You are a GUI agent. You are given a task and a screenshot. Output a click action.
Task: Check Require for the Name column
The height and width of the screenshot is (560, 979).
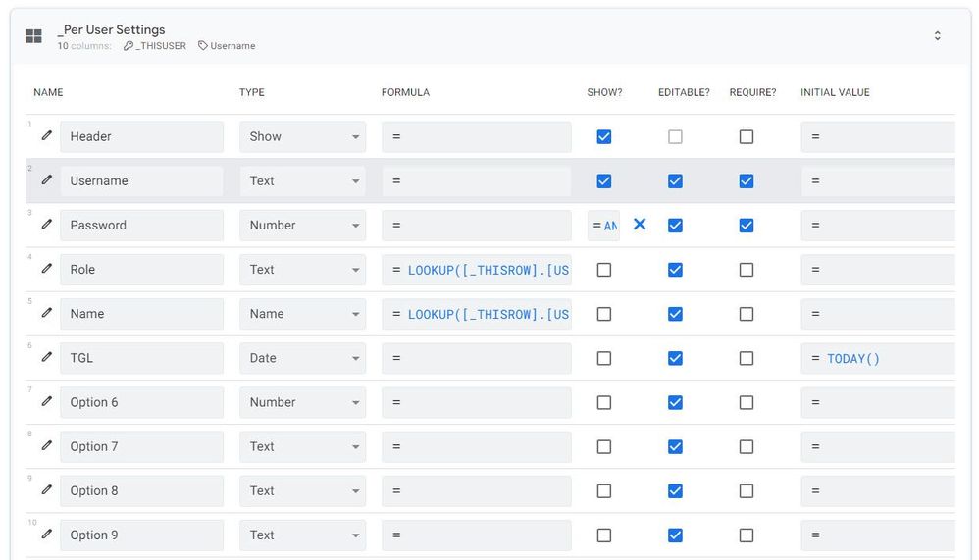(747, 314)
